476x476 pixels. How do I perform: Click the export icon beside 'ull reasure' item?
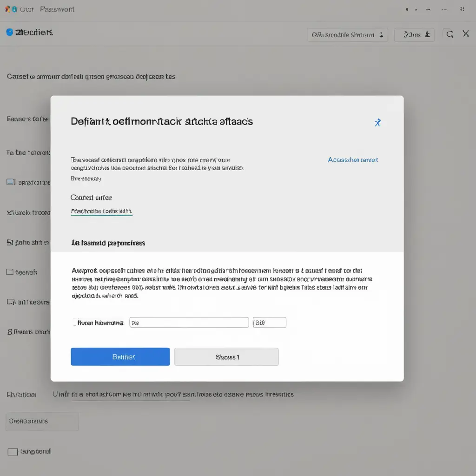[x=10, y=302]
